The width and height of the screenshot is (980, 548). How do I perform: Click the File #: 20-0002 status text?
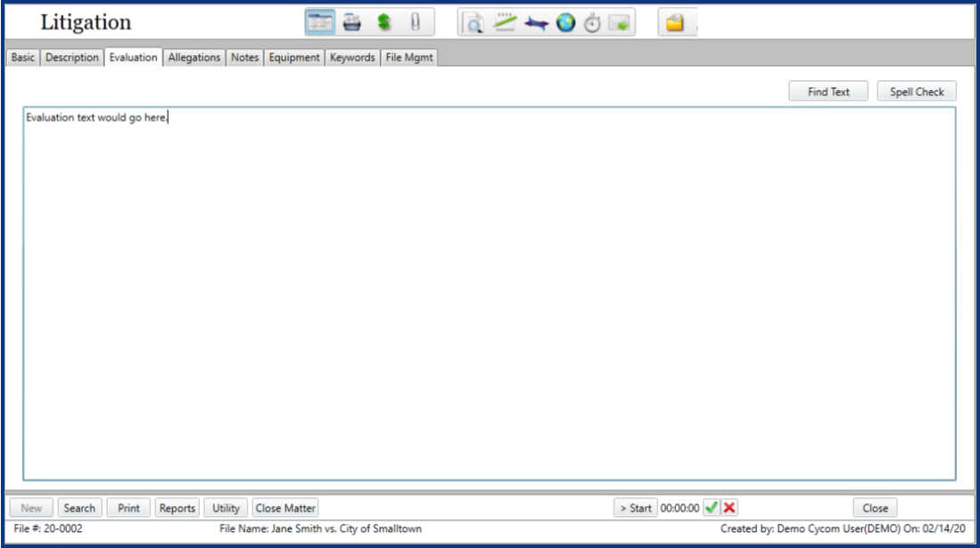click(48, 528)
